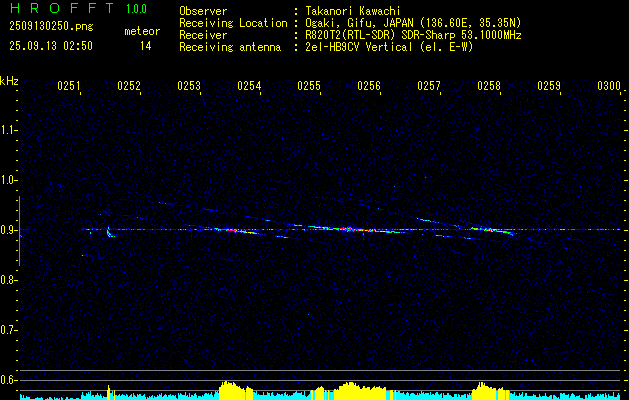Click time marker 0256
This screenshot has width=629, height=400.
[369, 86]
